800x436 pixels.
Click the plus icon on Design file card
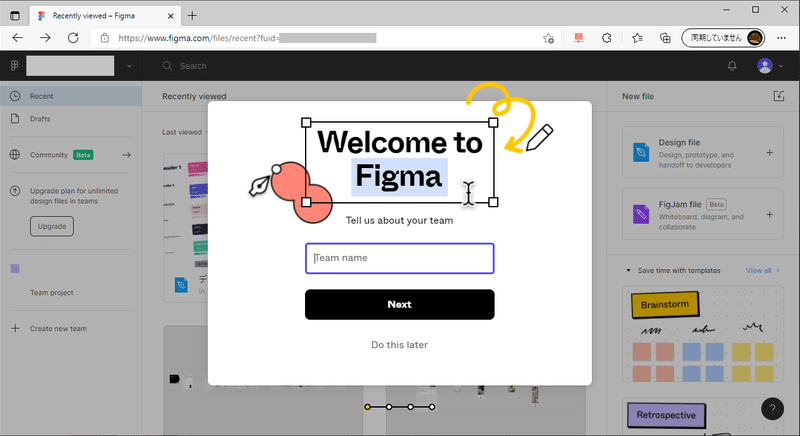click(769, 152)
